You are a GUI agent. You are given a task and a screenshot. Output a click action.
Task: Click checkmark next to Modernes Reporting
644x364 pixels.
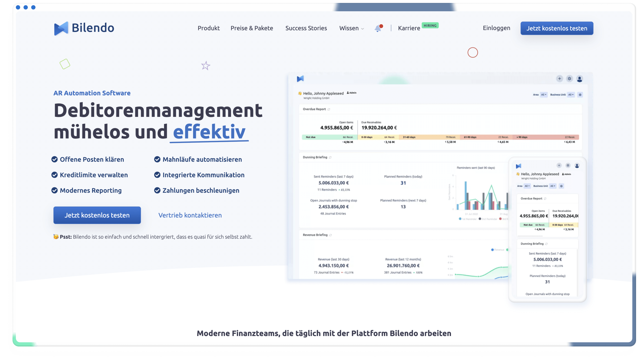point(54,191)
